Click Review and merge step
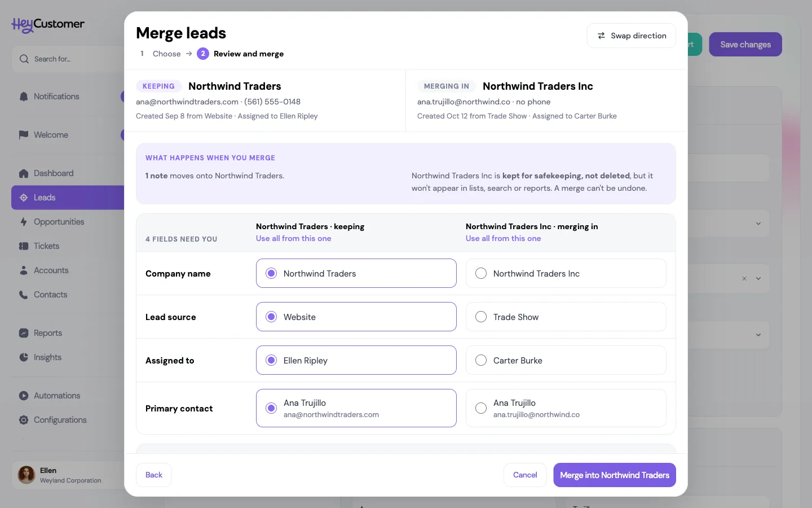The image size is (812, 508). coord(240,54)
